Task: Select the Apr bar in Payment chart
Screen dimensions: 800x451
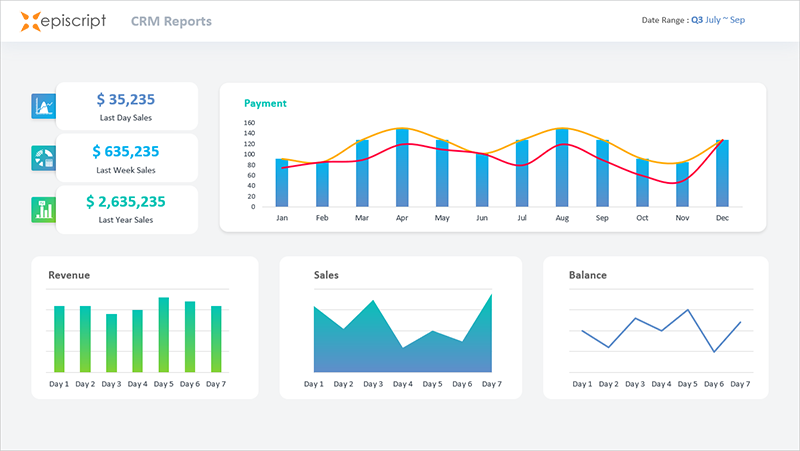Action: pos(402,167)
